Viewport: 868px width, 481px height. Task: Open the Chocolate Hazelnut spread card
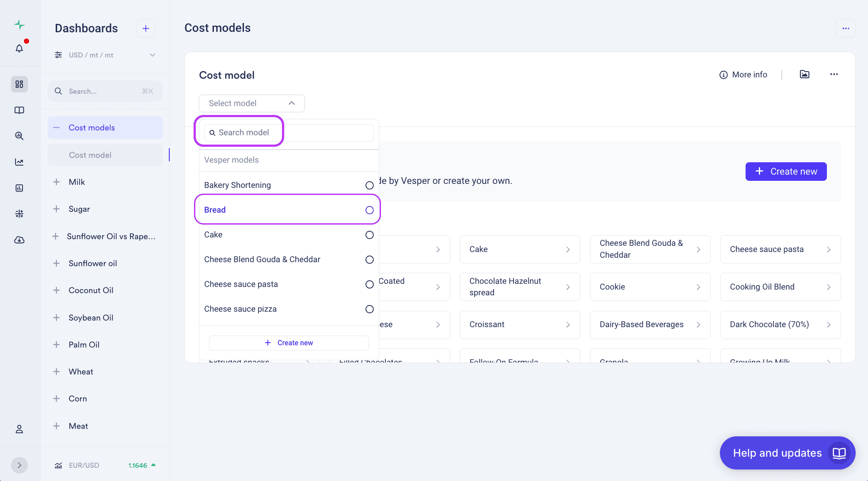click(520, 287)
